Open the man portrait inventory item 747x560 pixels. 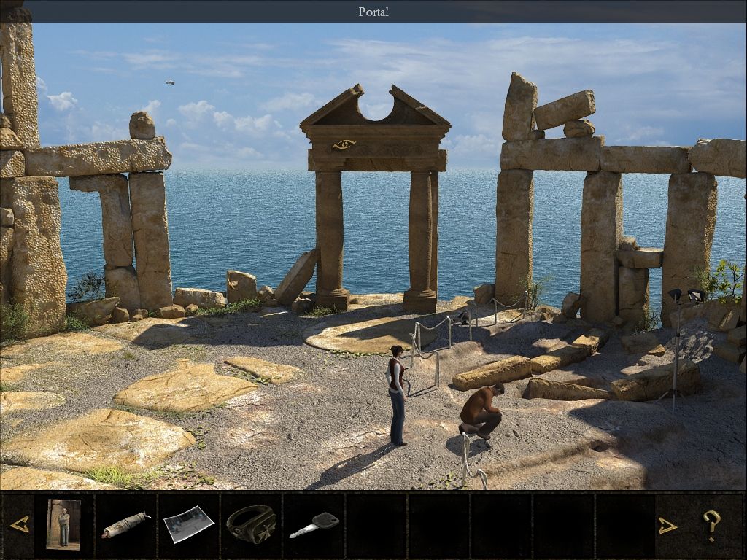[x=63, y=524]
